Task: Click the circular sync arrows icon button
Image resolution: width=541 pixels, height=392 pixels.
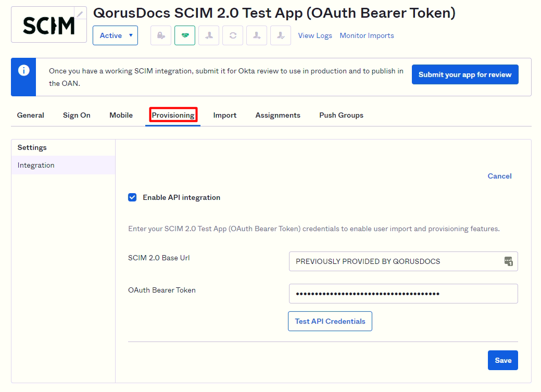Action: [x=233, y=35]
